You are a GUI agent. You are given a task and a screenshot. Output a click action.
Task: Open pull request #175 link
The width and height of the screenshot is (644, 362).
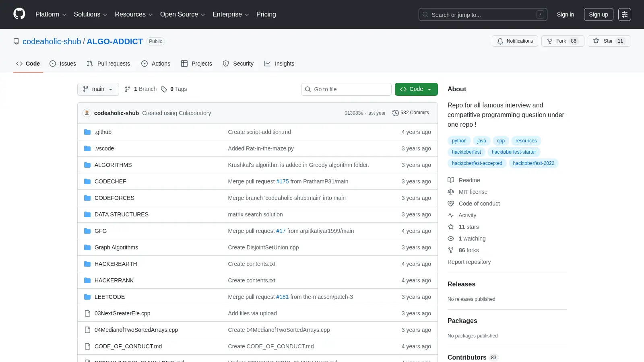pos(283,181)
